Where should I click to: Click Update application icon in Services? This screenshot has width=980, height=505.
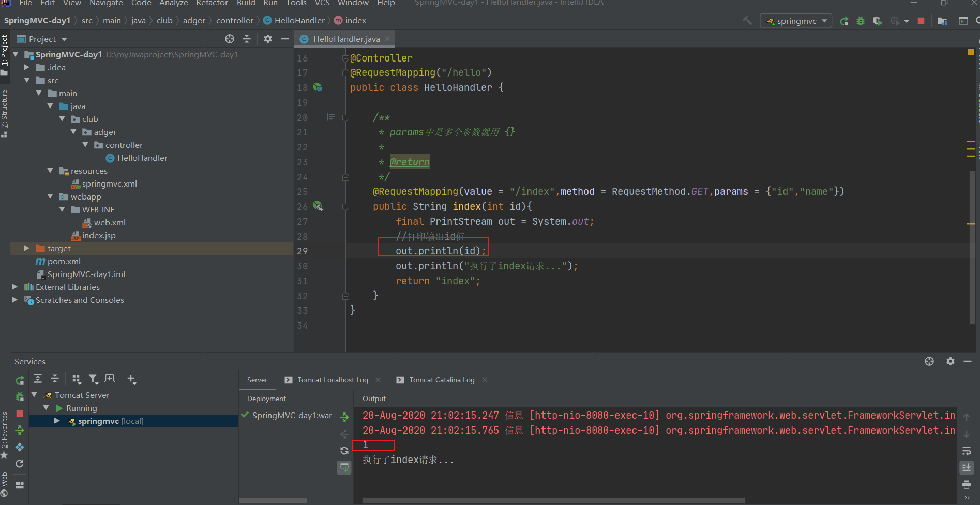click(x=20, y=447)
